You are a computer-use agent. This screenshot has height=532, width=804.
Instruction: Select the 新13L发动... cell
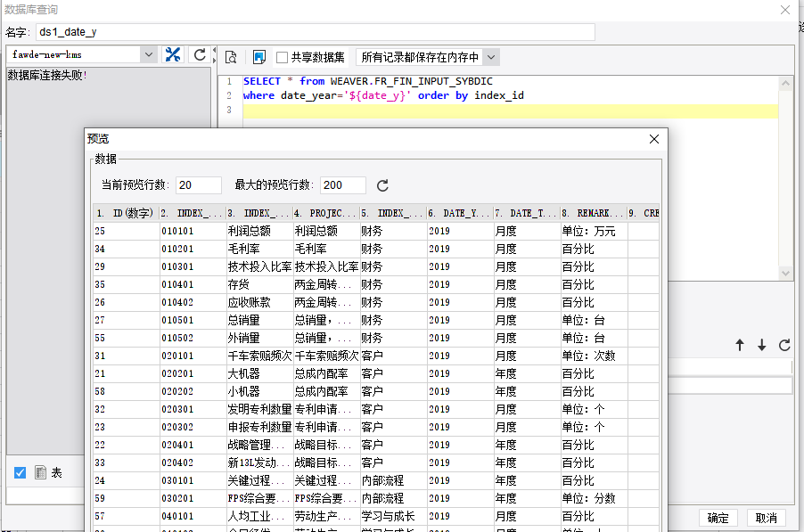(x=259, y=462)
